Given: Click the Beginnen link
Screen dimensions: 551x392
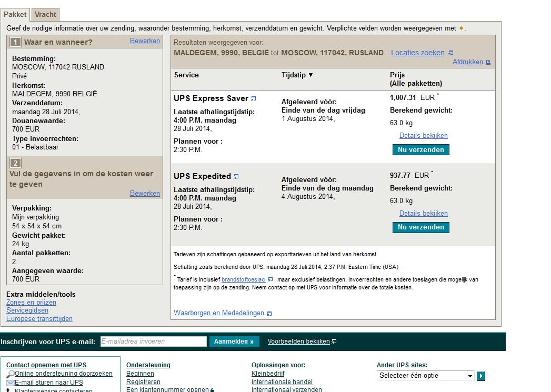Looking at the screenshot, I should point(140,374).
